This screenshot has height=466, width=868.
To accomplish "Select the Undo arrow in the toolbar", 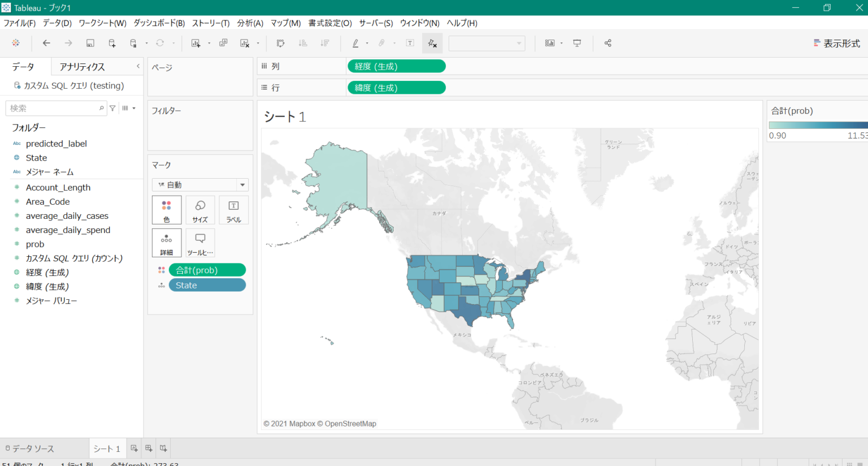I will [46, 43].
